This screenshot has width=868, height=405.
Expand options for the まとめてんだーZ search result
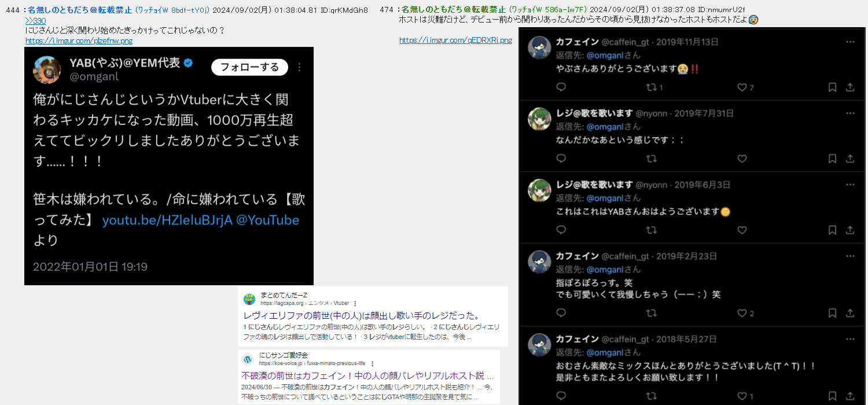[x=355, y=303]
